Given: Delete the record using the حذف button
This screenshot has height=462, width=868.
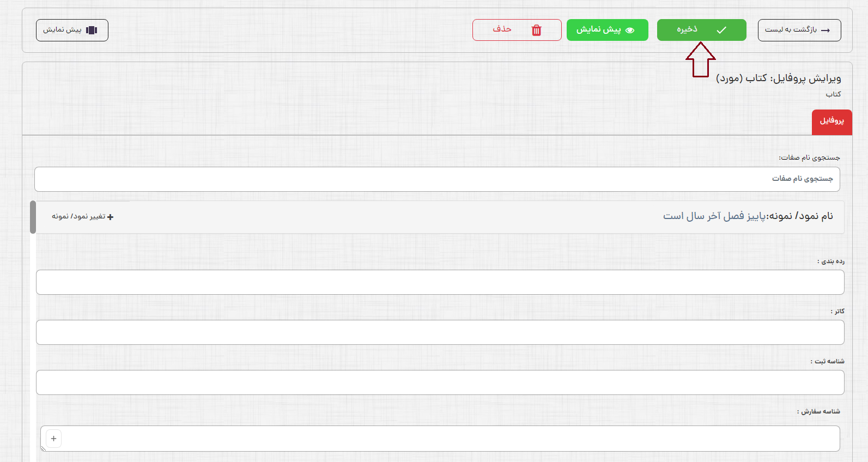Looking at the screenshot, I should 516,30.
